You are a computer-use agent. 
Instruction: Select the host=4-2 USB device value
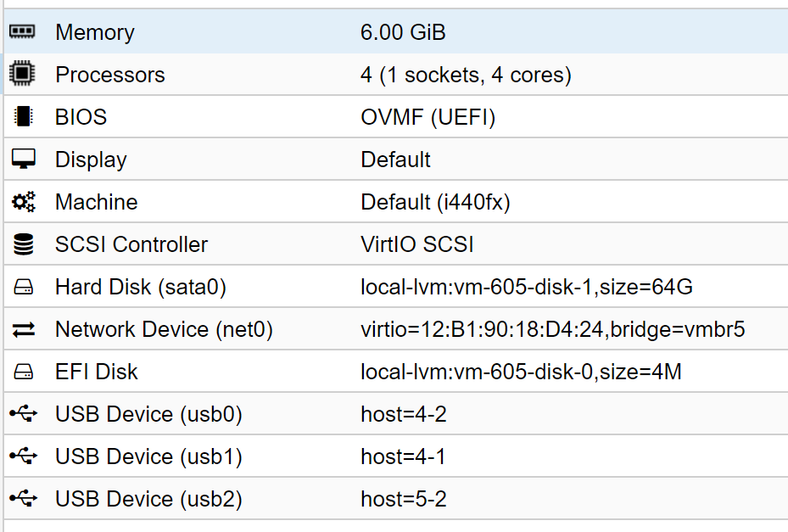[404, 414]
